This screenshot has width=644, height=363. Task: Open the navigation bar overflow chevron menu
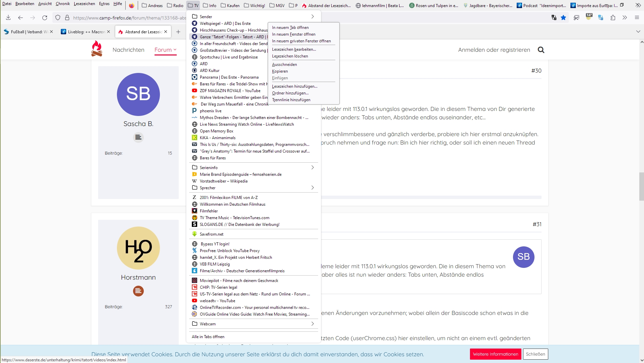tap(625, 18)
